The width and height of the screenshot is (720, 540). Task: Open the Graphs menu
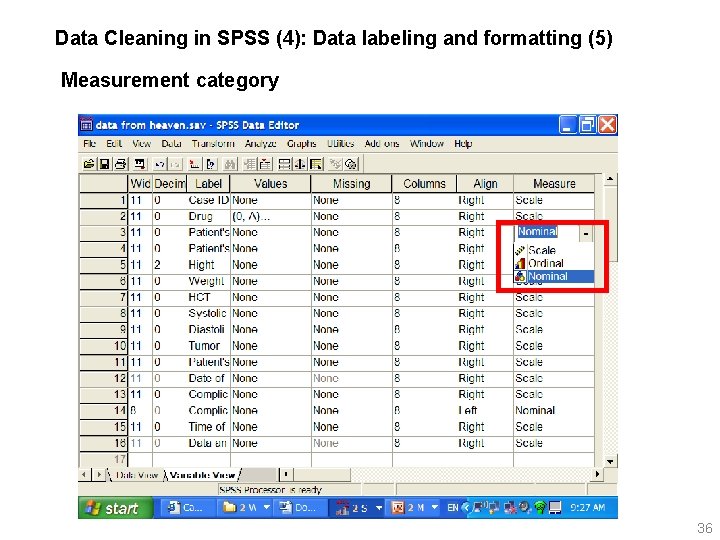301,144
